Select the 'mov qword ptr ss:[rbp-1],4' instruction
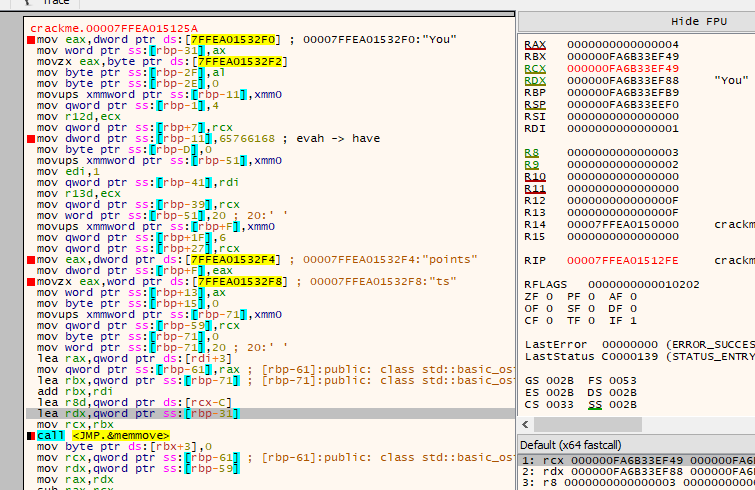Viewport: 755px width, 490px height. (x=128, y=106)
